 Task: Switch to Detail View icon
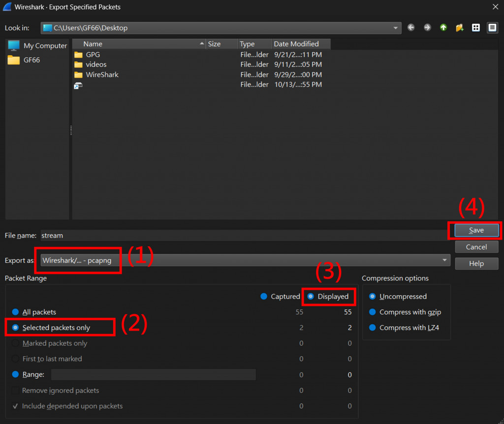[492, 28]
